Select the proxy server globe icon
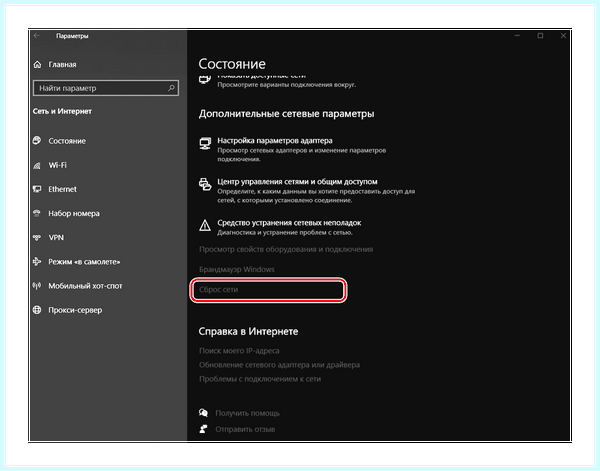Viewport: 600px width, 471px height. click(37, 310)
